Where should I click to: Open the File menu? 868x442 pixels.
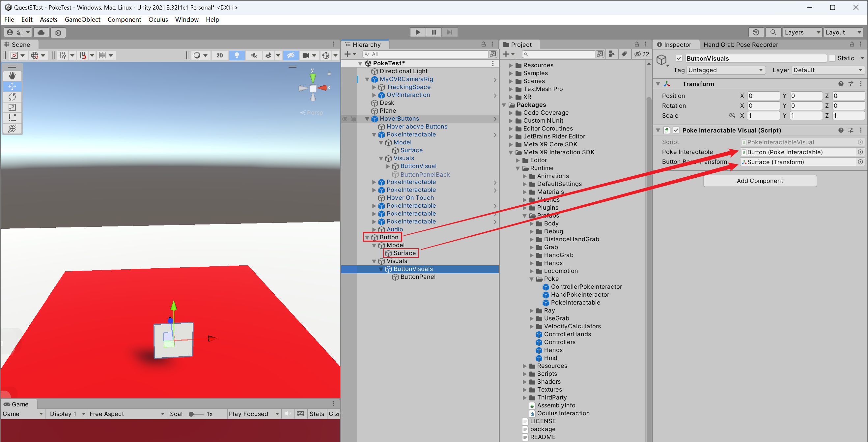point(9,19)
